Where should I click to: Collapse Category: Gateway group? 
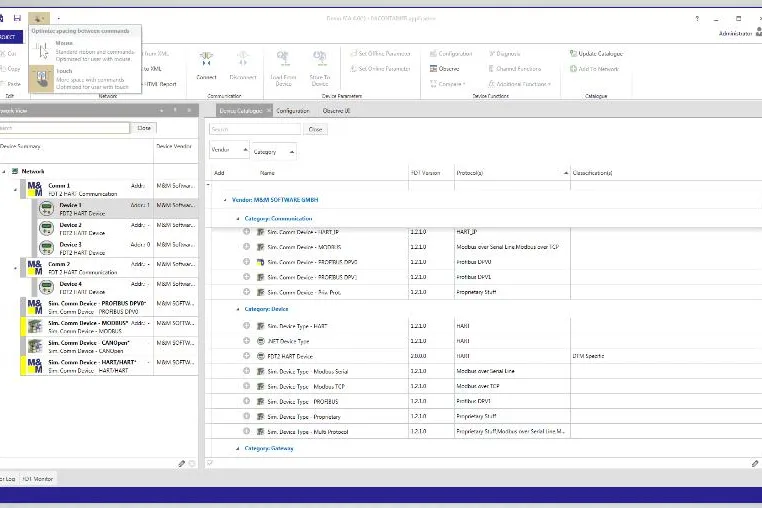click(x=238, y=449)
